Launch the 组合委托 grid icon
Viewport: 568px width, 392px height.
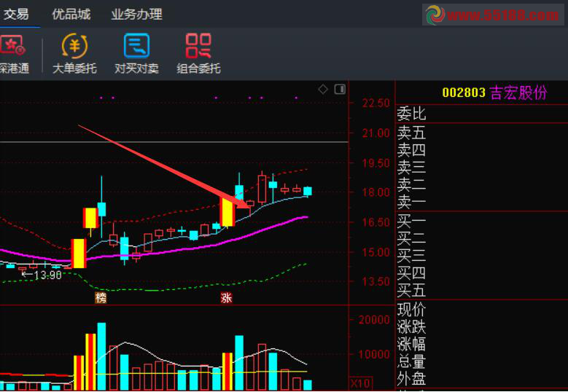198,47
